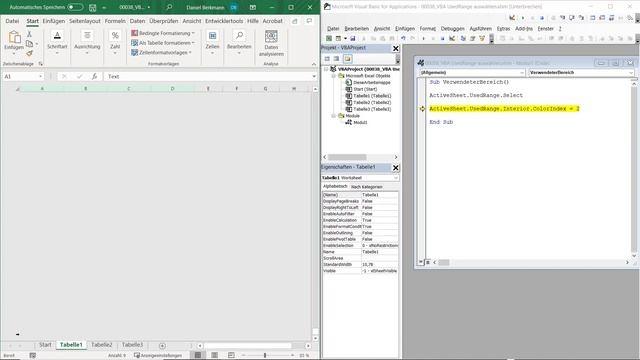Click the run macro play icon in VBA toolbar
The image size is (640, 360).
pos(423,38)
